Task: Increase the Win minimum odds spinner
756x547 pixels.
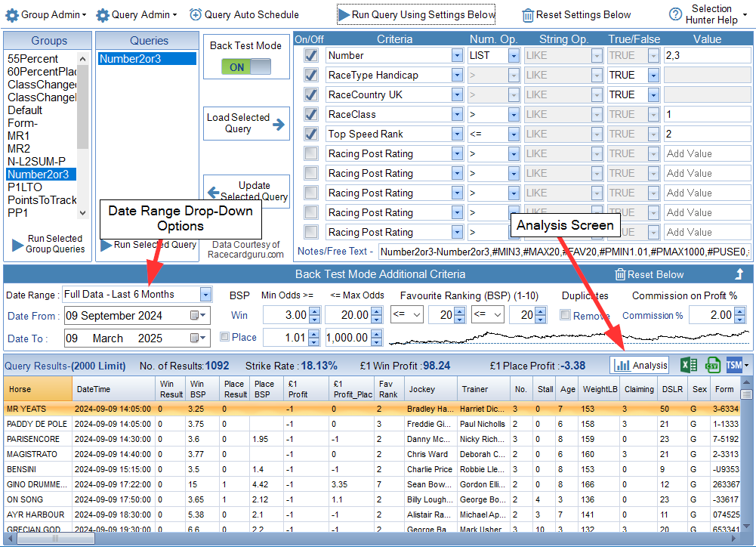Action: tap(316, 311)
